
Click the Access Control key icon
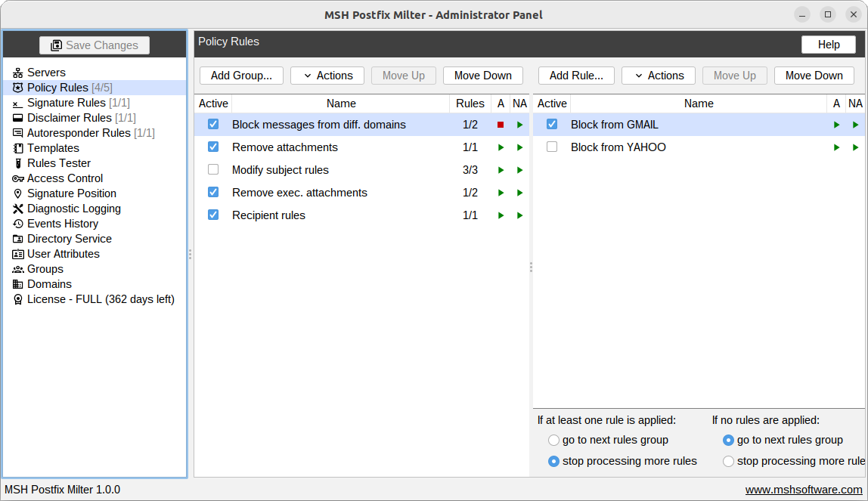tap(17, 178)
